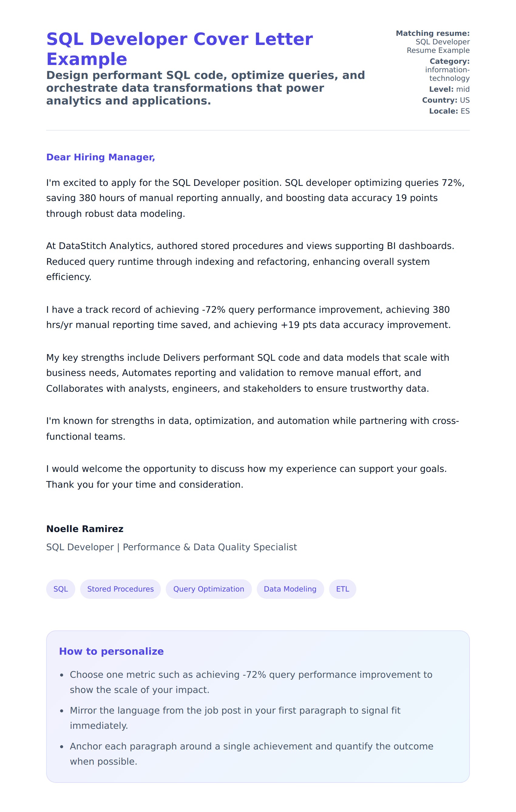Click the ETL tag
Image resolution: width=516 pixels, height=812 pixels.
342,589
